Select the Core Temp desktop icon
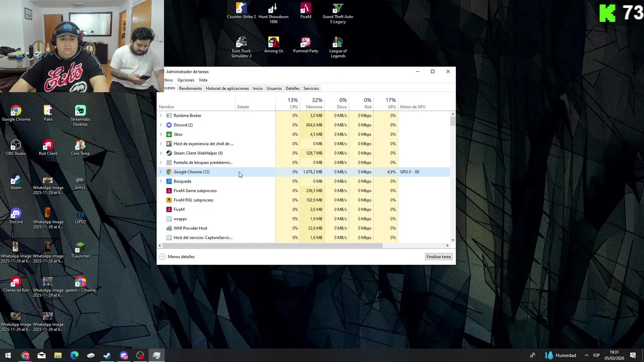The image size is (644, 362). [80, 148]
